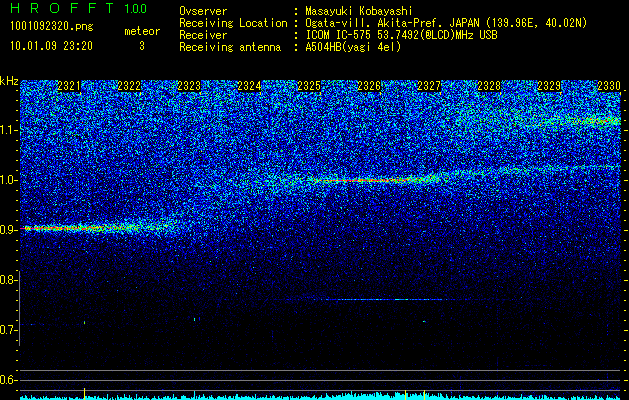The image size is (629, 400).
Task: Click the 2327 time marker
Action: [429, 86]
